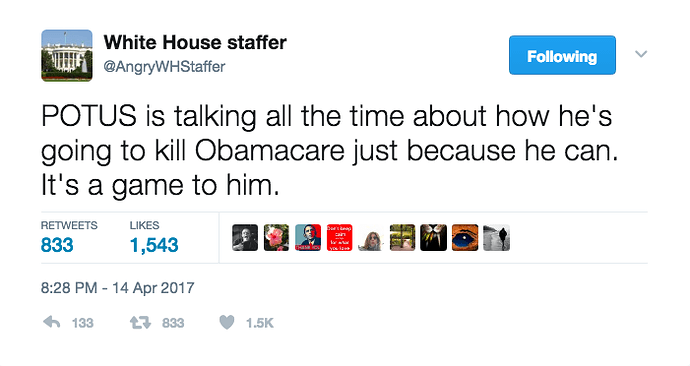The width and height of the screenshot is (690, 366).
Task: Open the red text-poster liker avatar
Action: click(339, 238)
